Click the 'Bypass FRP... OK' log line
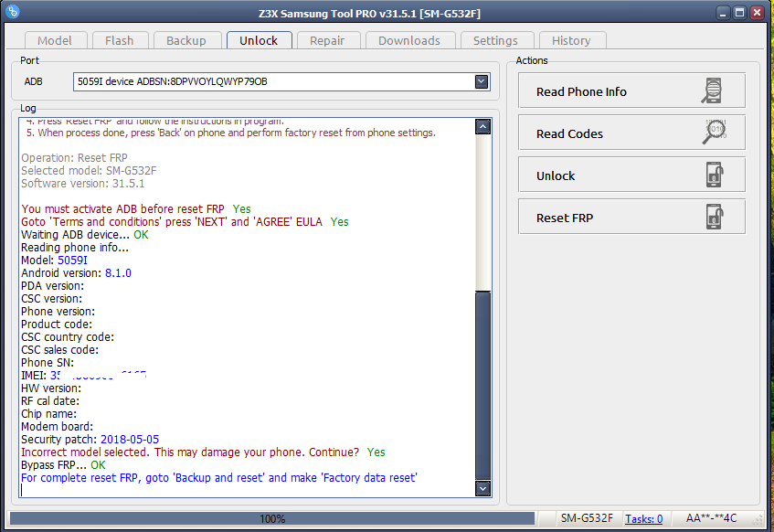This screenshot has width=774, height=532. click(x=63, y=465)
